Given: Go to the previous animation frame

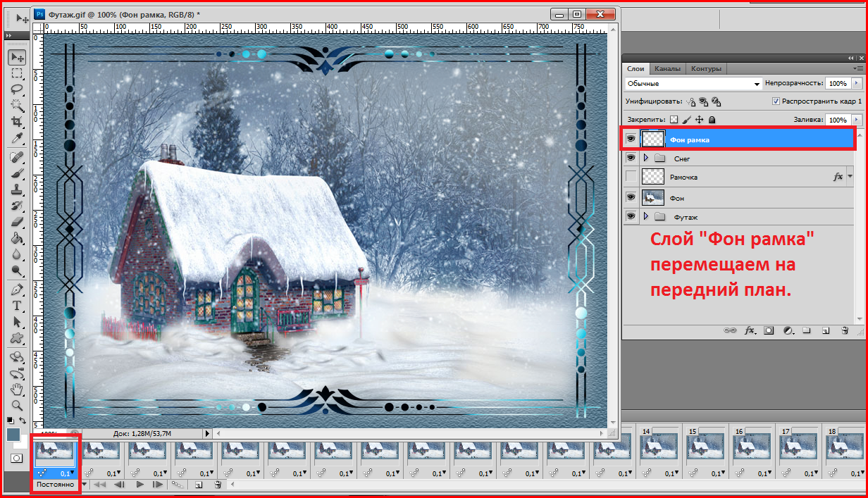Looking at the screenshot, I should point(120,485).
